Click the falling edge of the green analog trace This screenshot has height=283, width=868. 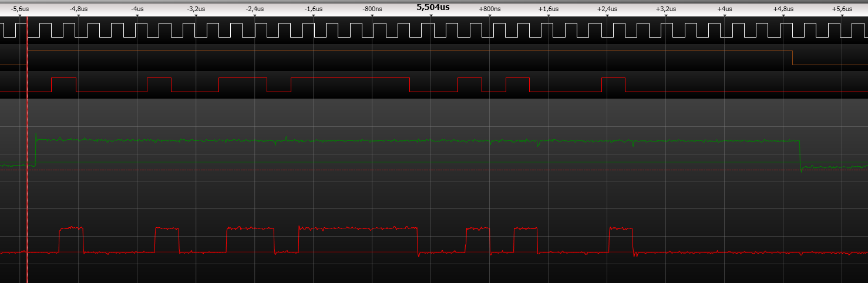click(800, 155)
